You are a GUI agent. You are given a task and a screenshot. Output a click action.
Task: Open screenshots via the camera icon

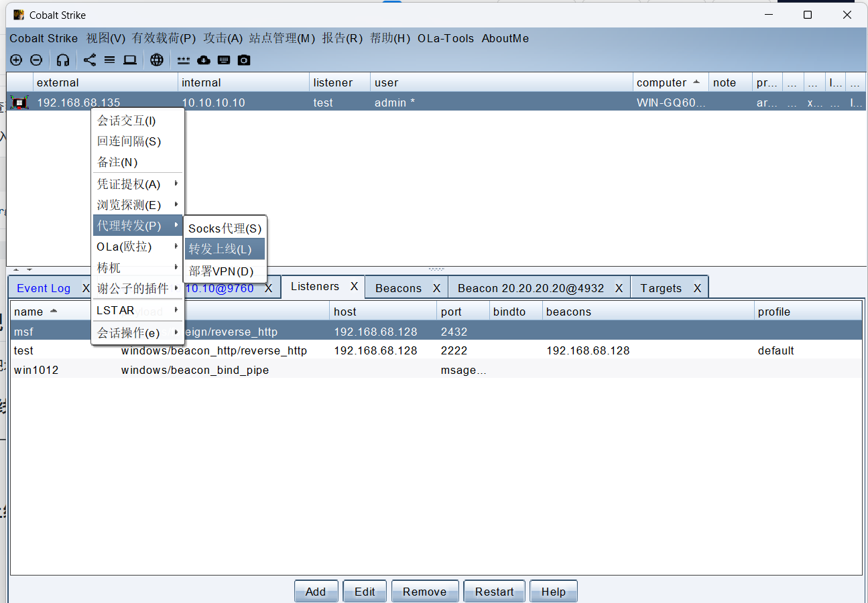coord(244,60)
